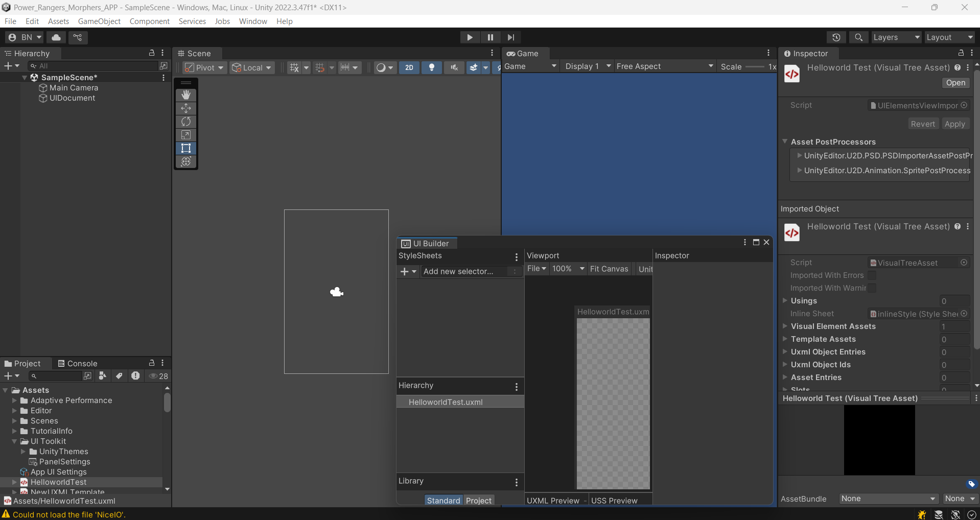The height and width of the screenshot is (520, 980).
Task: Toggle scene lighting bulb
Action: (432, 67)
